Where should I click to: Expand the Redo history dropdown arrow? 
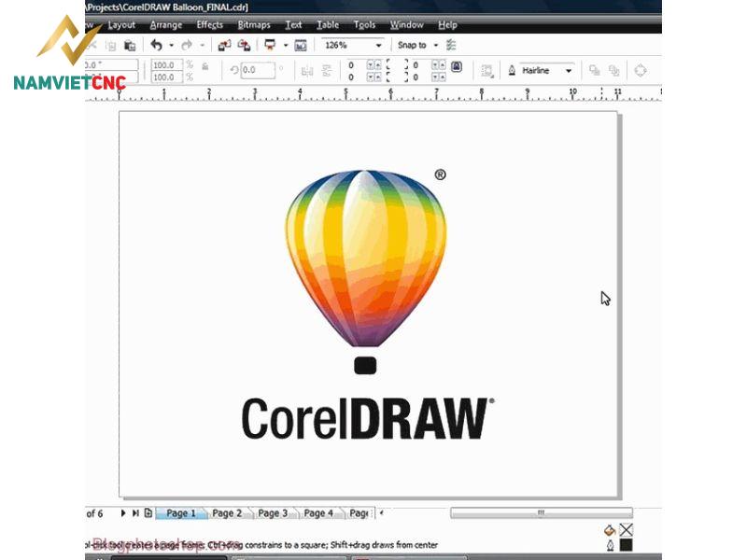pos(202,46)
